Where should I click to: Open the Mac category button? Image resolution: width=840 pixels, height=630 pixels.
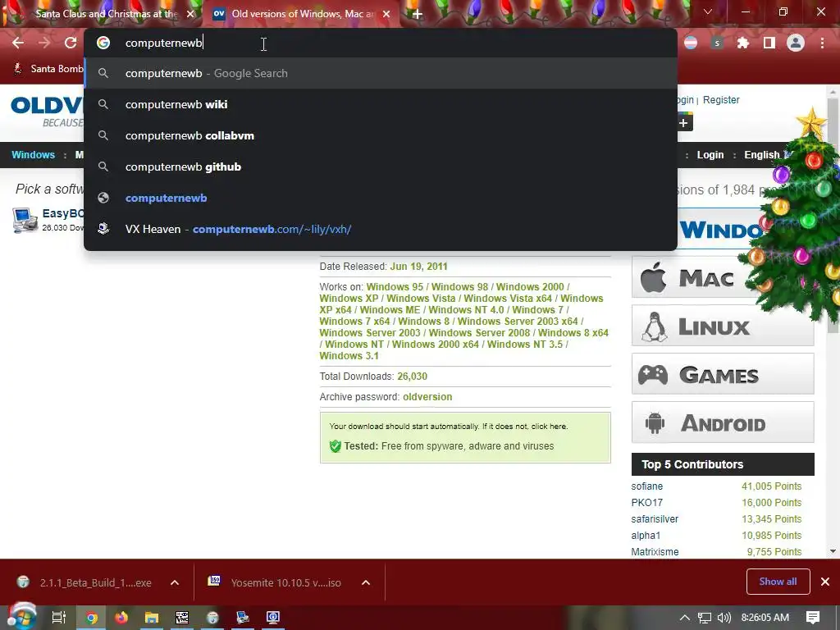pos(696,277)
